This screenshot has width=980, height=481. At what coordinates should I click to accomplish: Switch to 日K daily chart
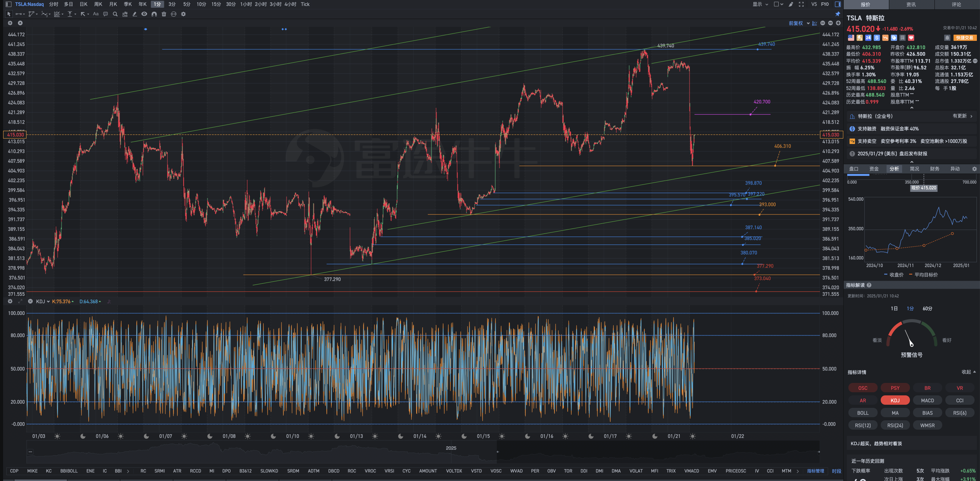[x=83, y=4]
